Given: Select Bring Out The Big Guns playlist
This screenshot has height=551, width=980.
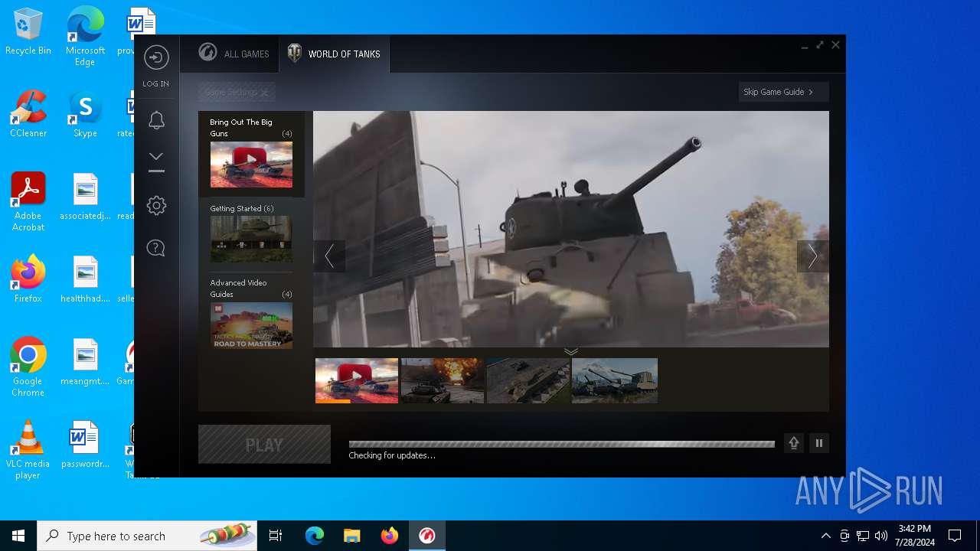Looking at the screenshot, I should click(251, 154).
